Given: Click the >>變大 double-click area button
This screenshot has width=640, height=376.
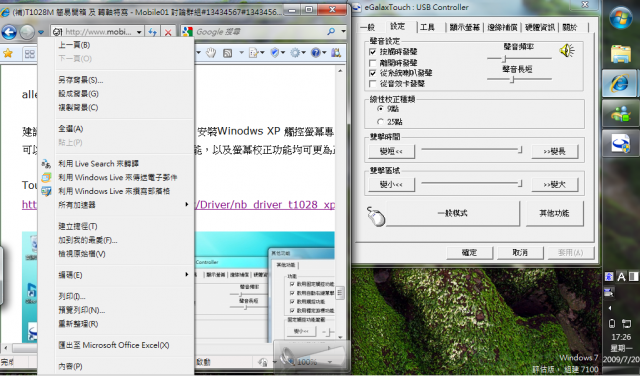Looking at the screenshot, I should (x=554, y=185).
